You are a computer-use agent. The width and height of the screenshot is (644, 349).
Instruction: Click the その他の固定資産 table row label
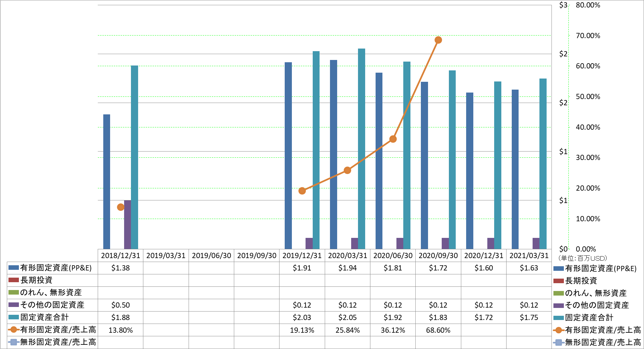[52, 305]
